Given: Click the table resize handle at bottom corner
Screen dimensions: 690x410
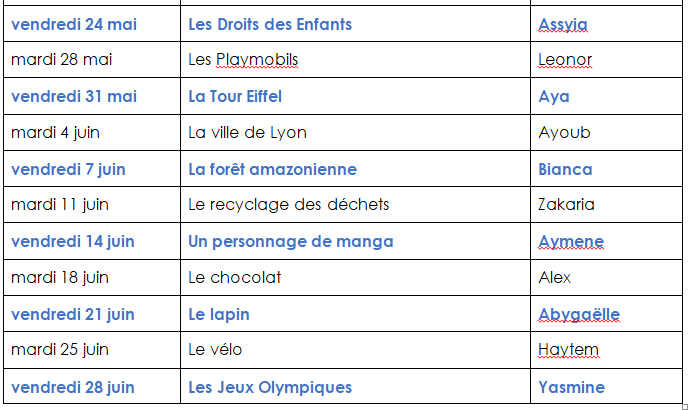Looking at the screenshot, I should (x=684, y=407).
